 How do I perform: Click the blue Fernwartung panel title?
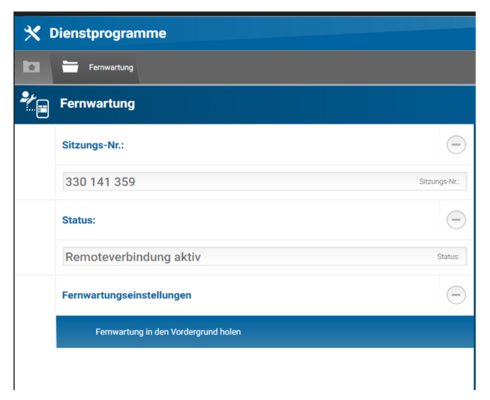(x=97, y=103)
